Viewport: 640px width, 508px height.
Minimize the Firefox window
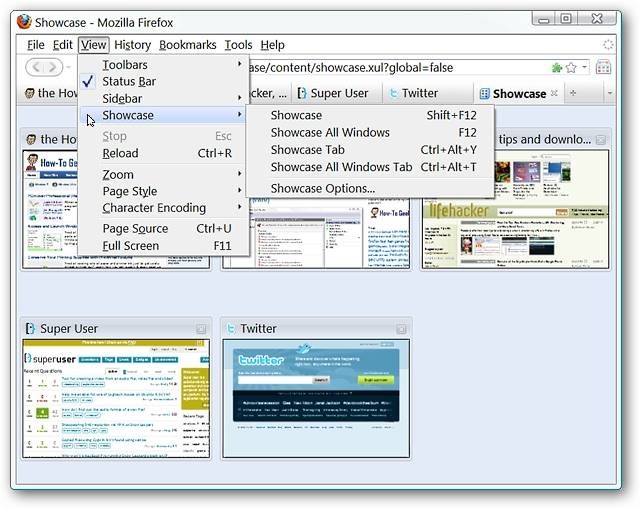pyautogui.click(x=544, y=19)
